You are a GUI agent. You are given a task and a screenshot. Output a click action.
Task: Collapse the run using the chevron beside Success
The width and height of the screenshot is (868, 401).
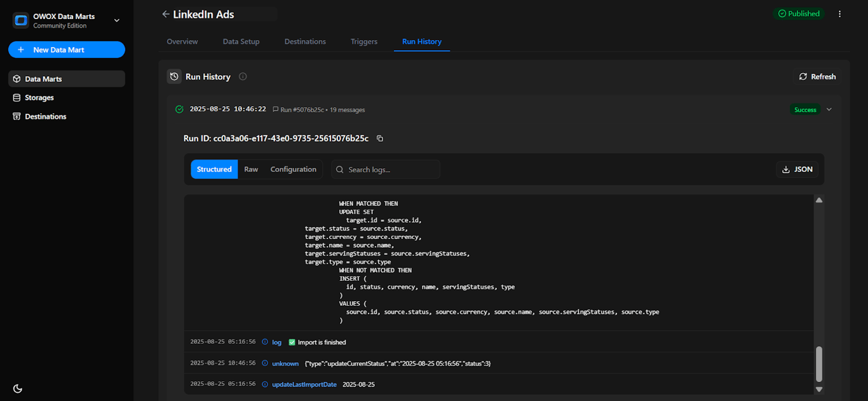[x=829, y=109]
